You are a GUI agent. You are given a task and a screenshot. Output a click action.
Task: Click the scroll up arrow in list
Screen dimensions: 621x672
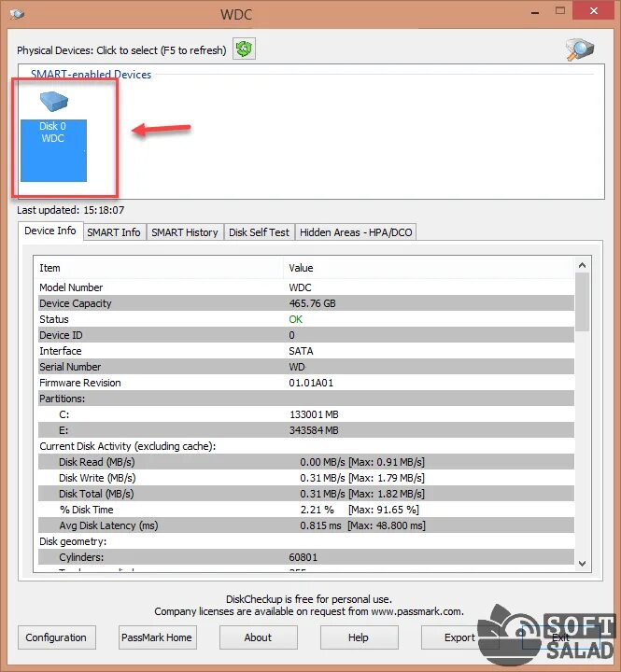click(x=582, y=265)
